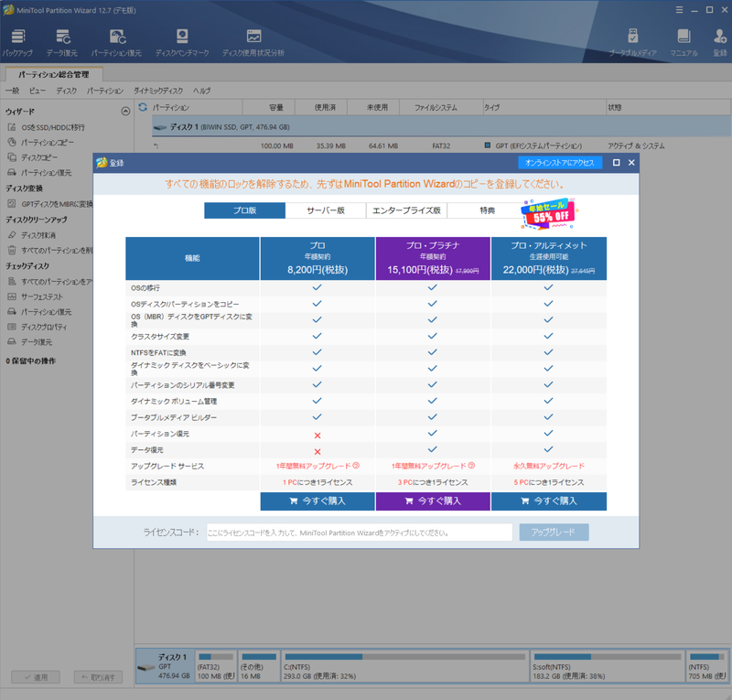This screenshot has height=700, width=732.
Task: Switch to the エンタープライズ版 tab
Action: [406, 210]
